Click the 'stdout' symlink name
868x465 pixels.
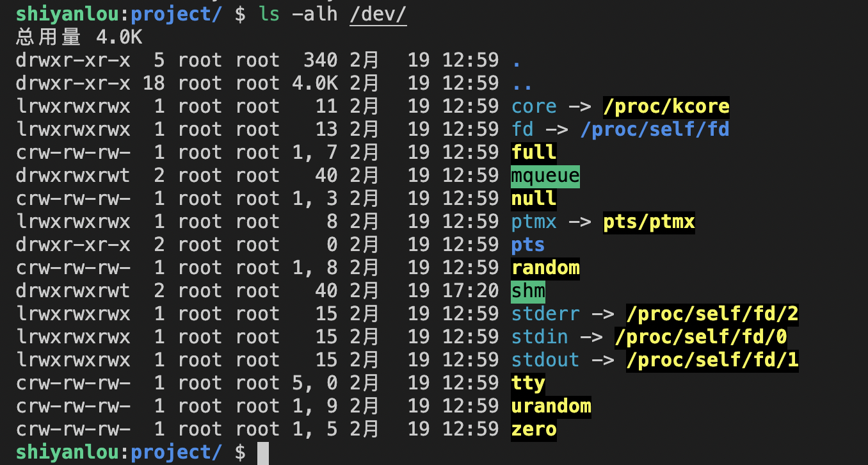(546, 360)
